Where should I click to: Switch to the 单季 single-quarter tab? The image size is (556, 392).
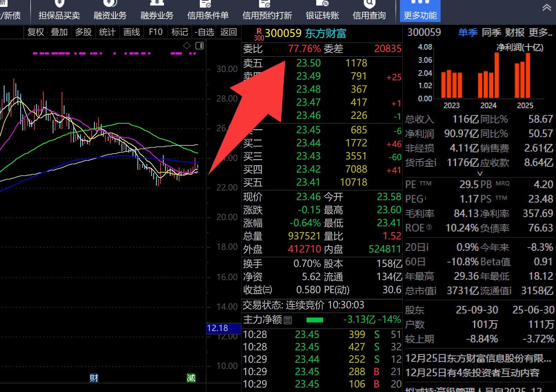click(468, 32)
